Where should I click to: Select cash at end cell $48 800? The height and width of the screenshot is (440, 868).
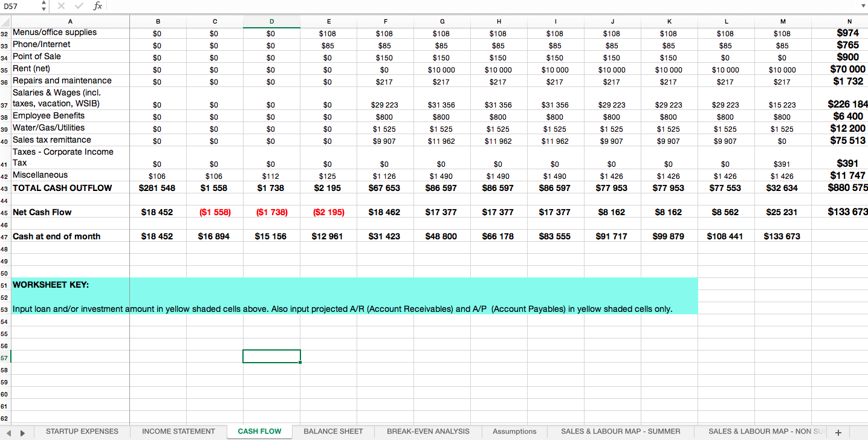pyautogui.click(x=442, y=236)
